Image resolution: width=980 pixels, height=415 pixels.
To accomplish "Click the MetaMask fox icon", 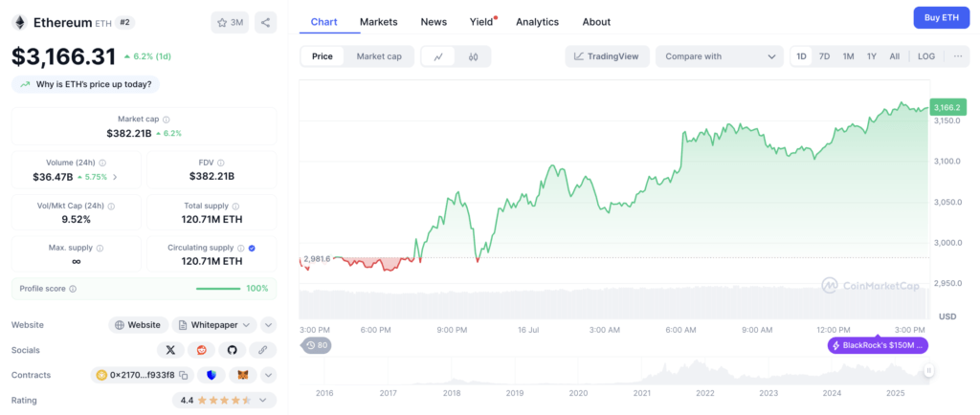I will [243, 375].
